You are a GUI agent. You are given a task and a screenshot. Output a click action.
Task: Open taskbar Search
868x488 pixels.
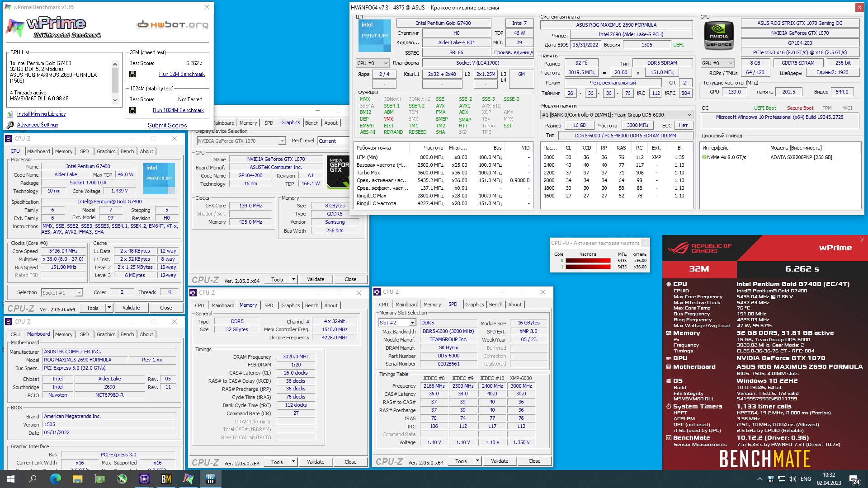pyautogui.click(x=33, y=479)
